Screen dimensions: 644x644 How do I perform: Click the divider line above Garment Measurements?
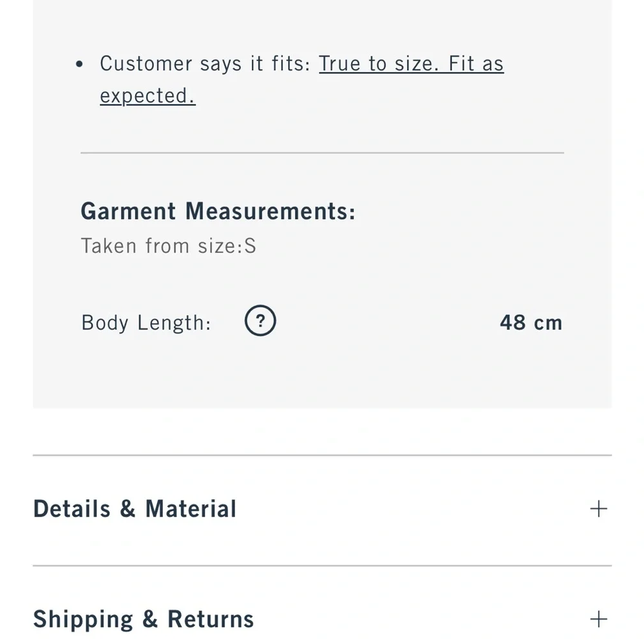pos(322,153)
